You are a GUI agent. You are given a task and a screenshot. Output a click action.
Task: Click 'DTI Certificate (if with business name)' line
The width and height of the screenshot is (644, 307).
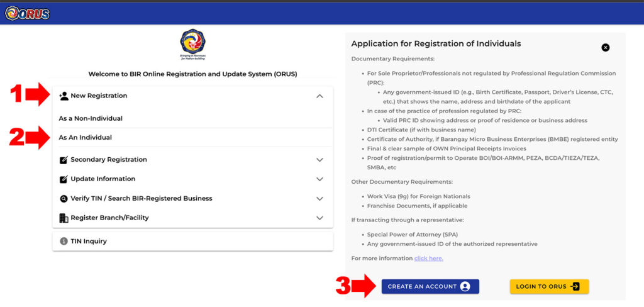(x=421, y=130)
